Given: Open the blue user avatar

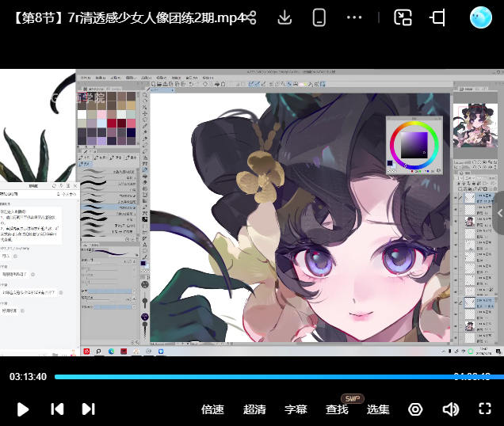Looking at the screenshot, I should tap(480, 17).
